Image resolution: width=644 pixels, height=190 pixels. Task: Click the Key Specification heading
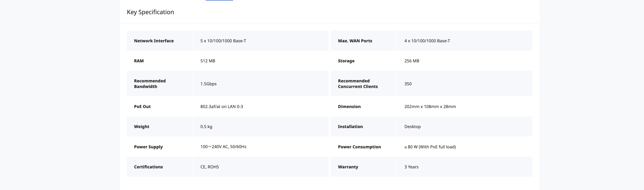point(150,12)
